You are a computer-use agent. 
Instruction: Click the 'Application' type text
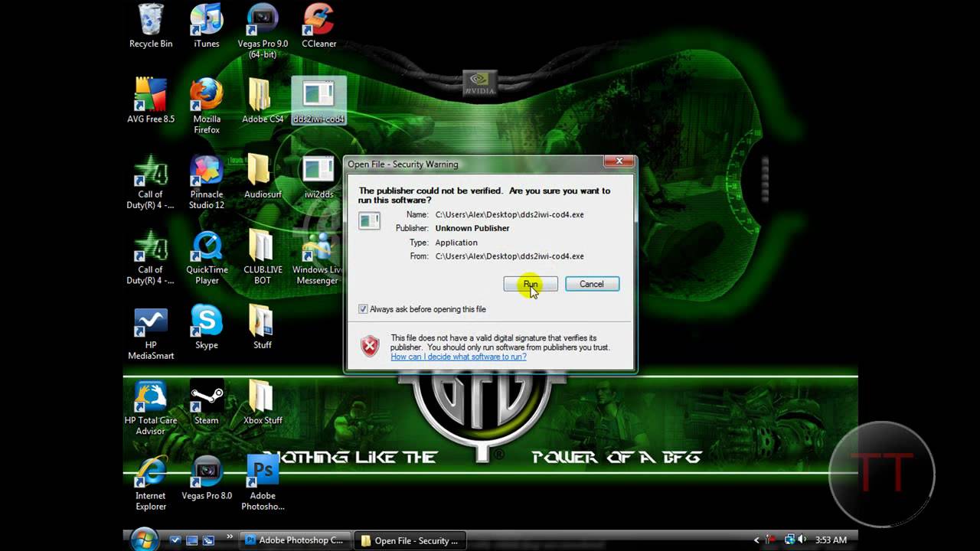[456, 243]
